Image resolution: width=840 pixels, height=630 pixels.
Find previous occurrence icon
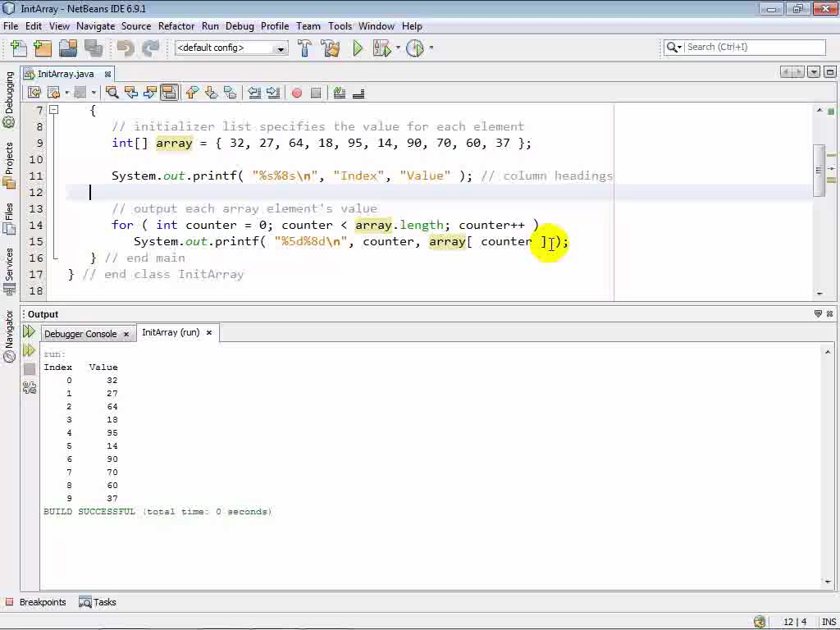(130, 93)
